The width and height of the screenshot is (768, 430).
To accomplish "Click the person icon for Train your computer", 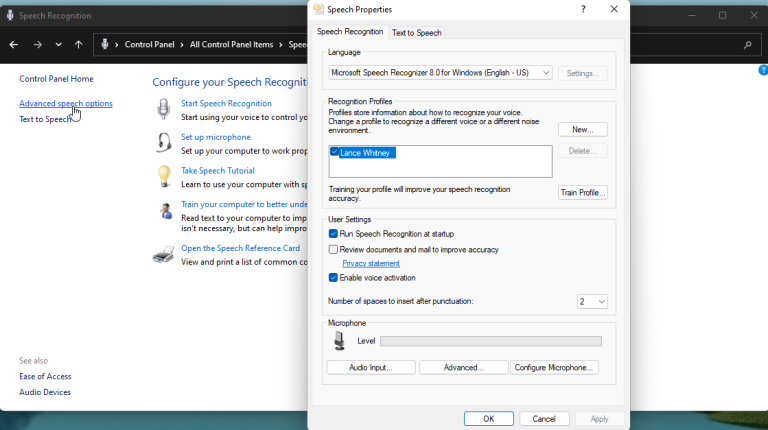I will click(164, 210).
